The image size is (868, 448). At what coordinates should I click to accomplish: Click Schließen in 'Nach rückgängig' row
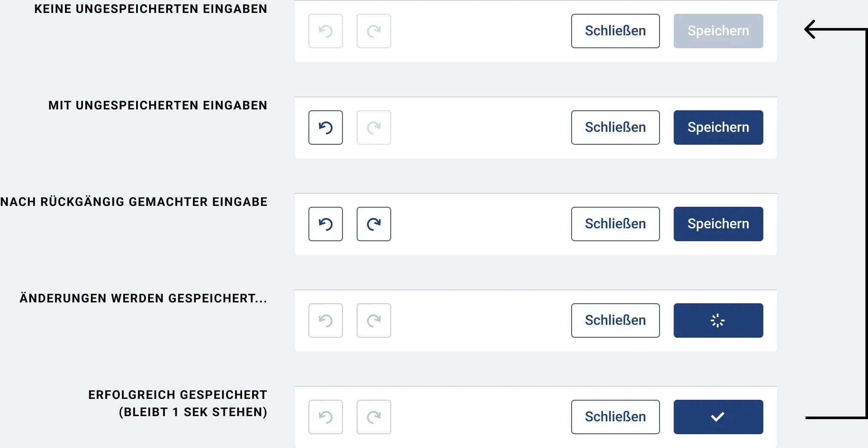coord(616,224)
